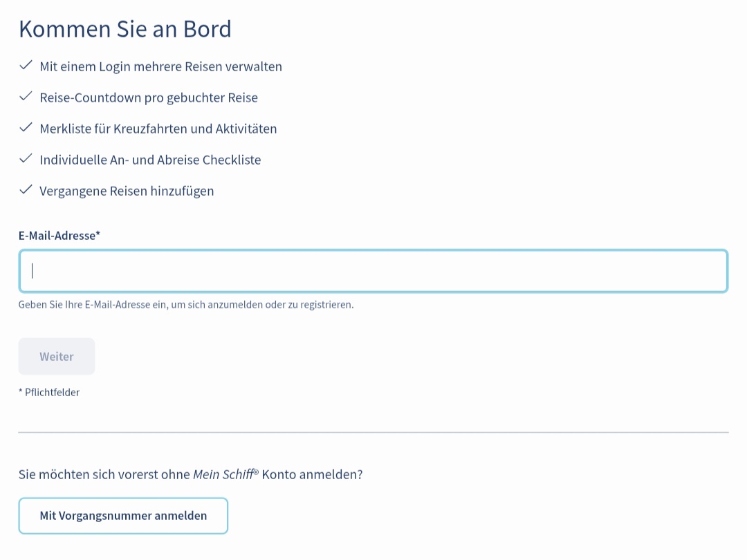
Task: Click checkmark icon next to Individuelle Checkliste
Action: (x=26, y=159)
